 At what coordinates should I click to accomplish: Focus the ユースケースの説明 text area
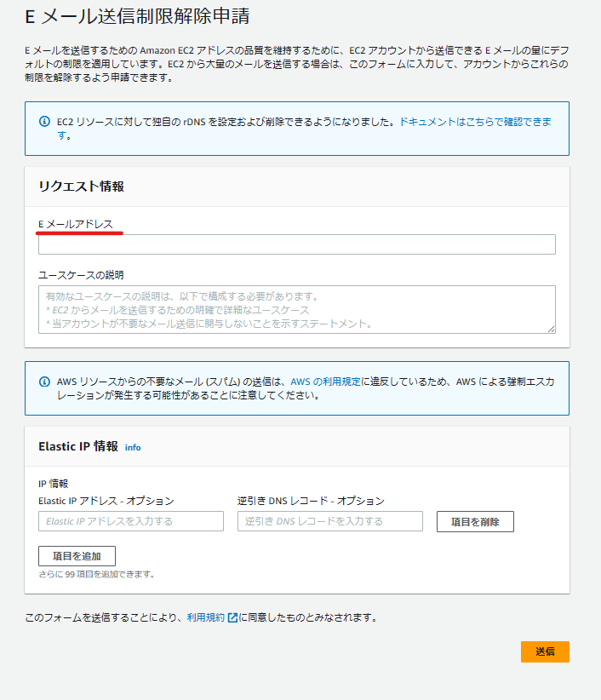[x=297, y=309]
